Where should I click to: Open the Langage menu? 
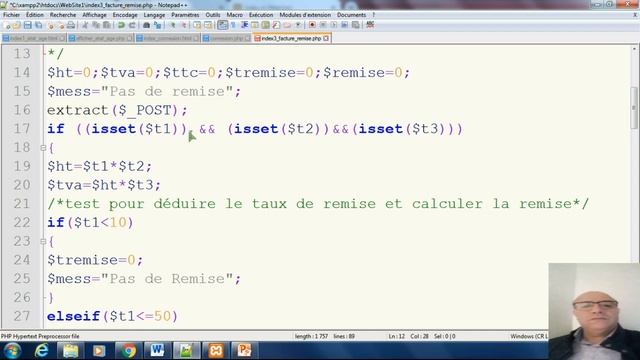tap(154, 15)
